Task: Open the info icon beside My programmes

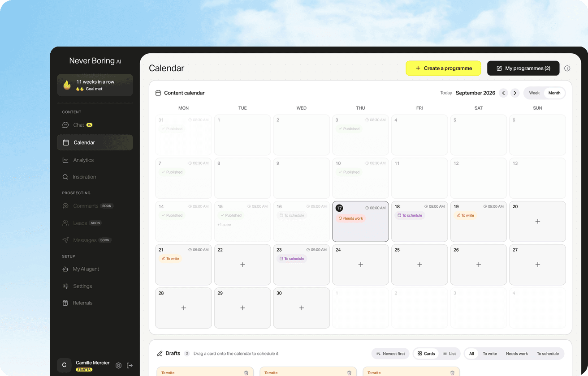Action: (567, 68)
